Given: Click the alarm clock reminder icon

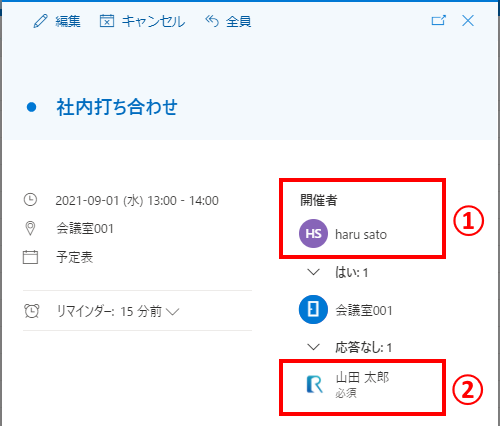Looking at the screenshot, I should coord(32,311).
